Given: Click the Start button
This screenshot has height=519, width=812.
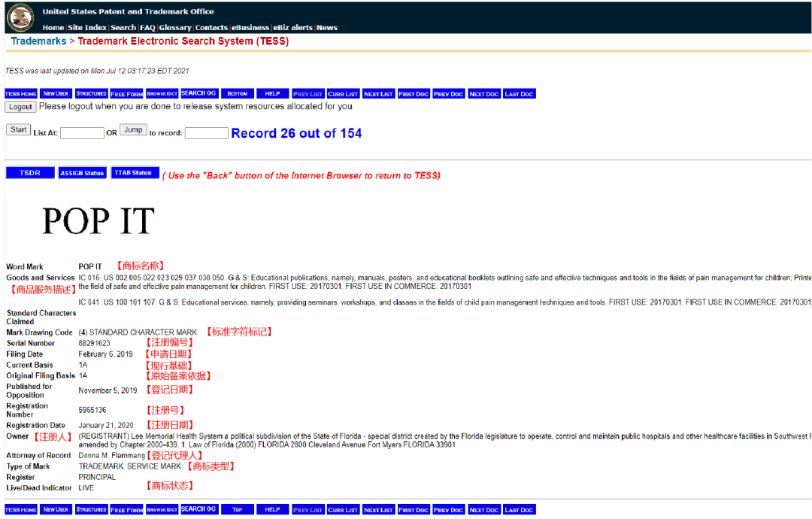Looking at the screenshot, I should coord(18,129).
